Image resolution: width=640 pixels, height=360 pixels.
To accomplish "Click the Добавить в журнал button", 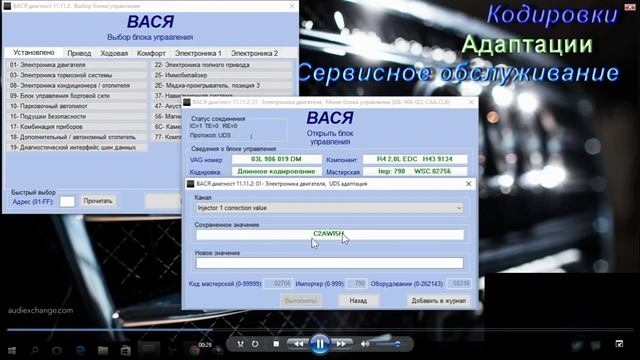I will (x=438, y=301).
